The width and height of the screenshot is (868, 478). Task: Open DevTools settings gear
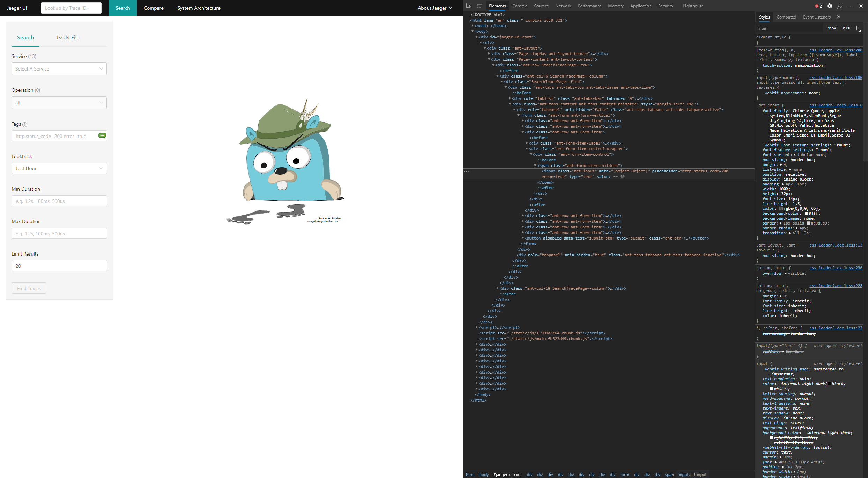point(830,6)
